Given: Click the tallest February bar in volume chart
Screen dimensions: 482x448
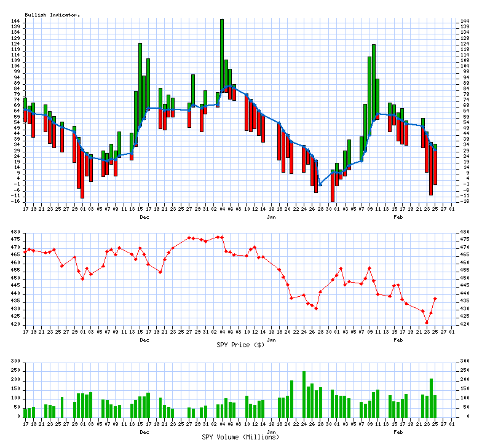Looking at the screenshot, I should tap(431, 397).
